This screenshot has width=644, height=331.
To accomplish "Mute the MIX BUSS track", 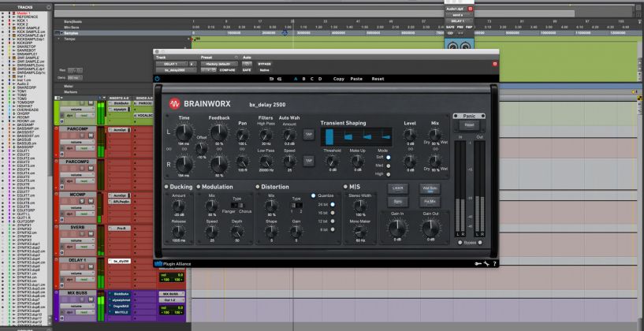I will click(x=91, y=299).
